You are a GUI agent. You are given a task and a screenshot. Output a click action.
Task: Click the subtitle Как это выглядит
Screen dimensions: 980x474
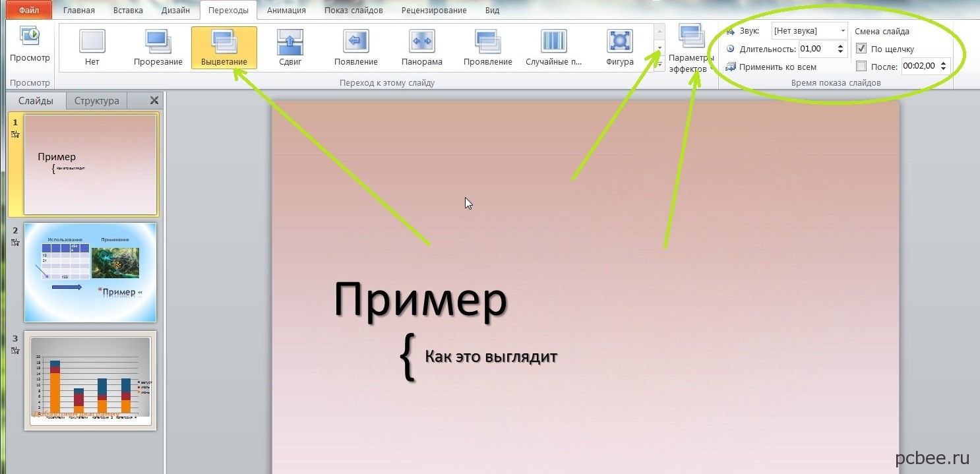coord(491,357)
